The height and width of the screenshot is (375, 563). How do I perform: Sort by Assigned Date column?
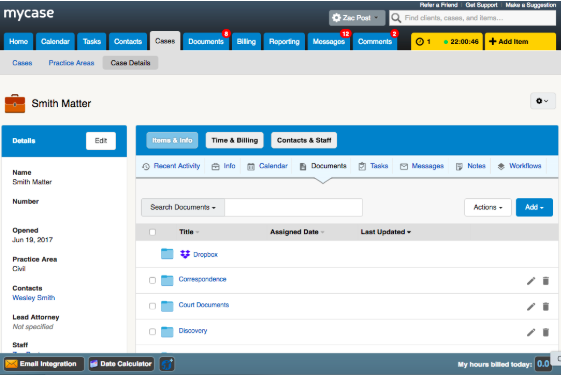(297, 232)
